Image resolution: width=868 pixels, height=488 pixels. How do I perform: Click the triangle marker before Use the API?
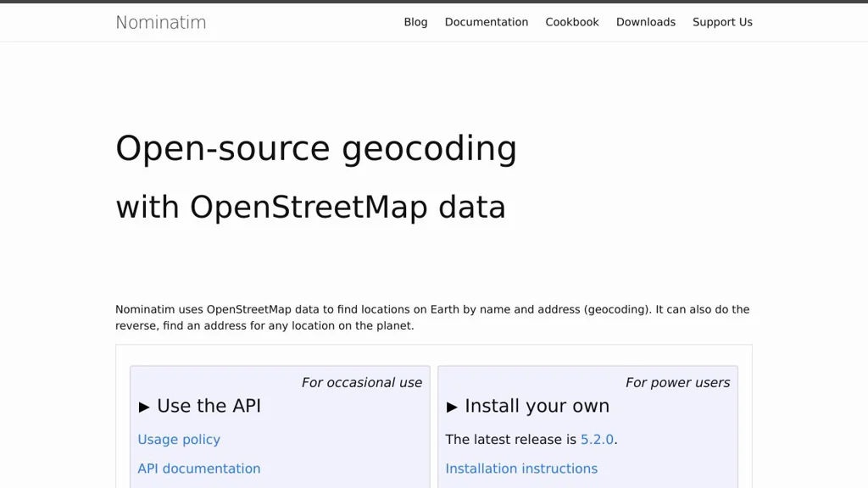click(x=144, y=407)
